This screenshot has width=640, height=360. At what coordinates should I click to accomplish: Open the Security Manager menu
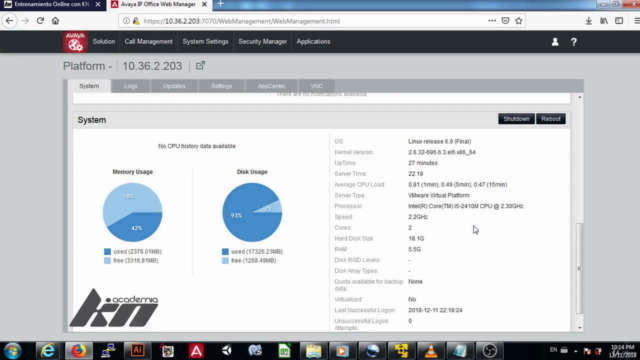[262, 42]
